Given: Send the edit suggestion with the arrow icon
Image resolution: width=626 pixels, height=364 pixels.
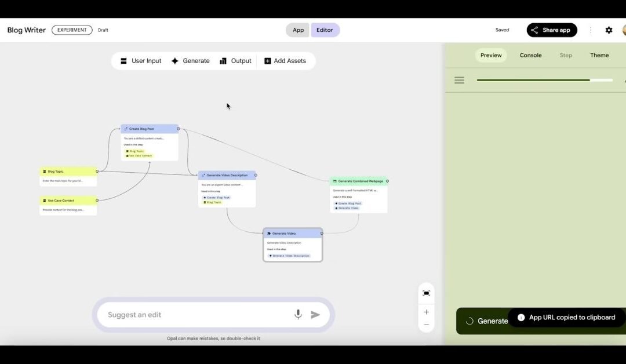Looking at the screenshot, I should pyautogui.click(x=315, y=314).
